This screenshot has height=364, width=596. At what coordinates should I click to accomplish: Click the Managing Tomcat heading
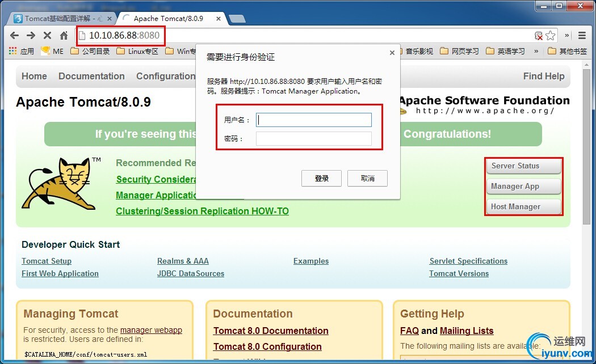pyautogui.click(x=71, y=314)
